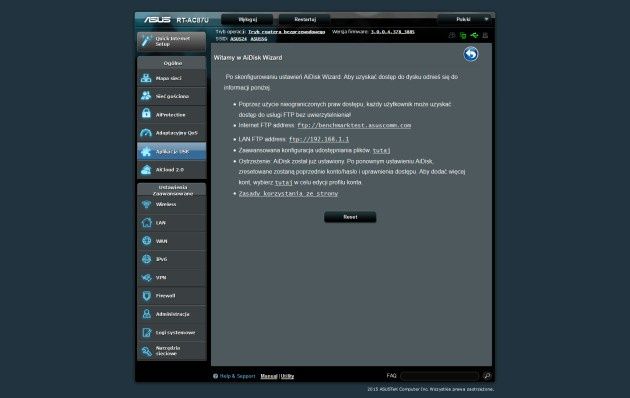This screenshot has width=630, height=398.
Task: Click the Restartuj (reboot) button
Action: click(305, 19)
